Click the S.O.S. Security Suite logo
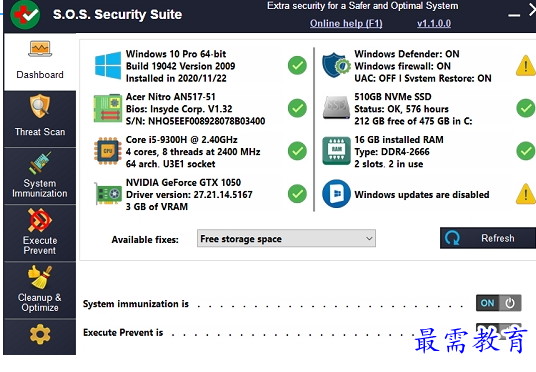The image size is (536, 372). pos(25,15)
